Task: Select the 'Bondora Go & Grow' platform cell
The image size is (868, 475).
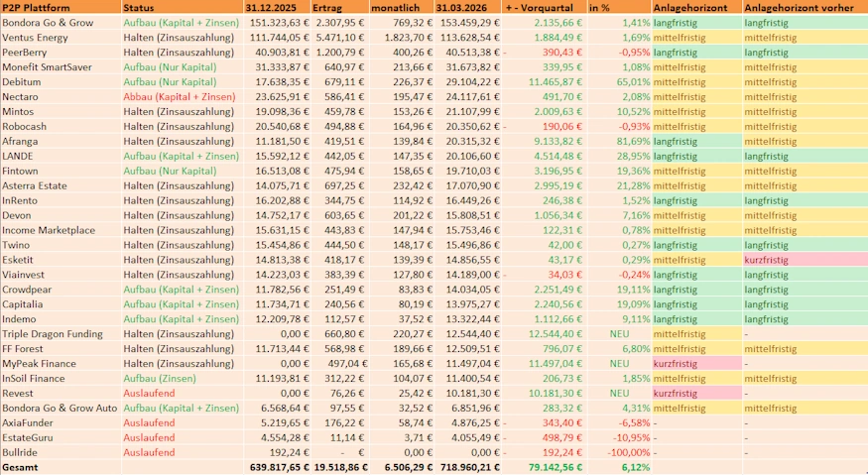Action: [61, 23]
